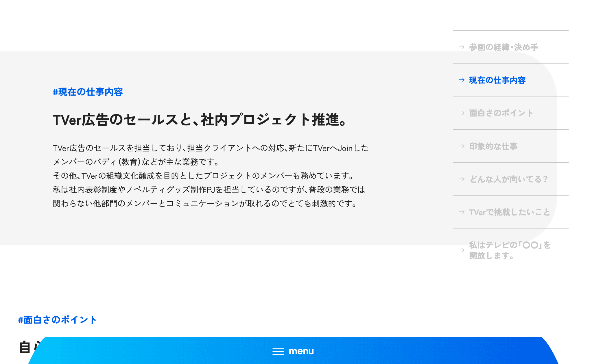The width and height of the screenshot is (590, 364).
Task: Jump to 参画の経緯・決め手 section
Action: click(504, 47)
